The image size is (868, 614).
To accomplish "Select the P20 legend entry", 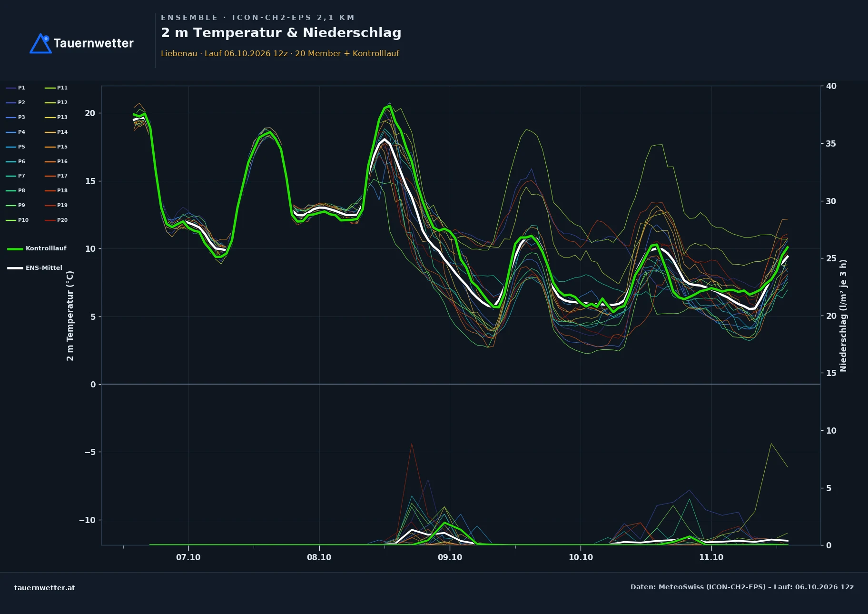I will (56, 220).
